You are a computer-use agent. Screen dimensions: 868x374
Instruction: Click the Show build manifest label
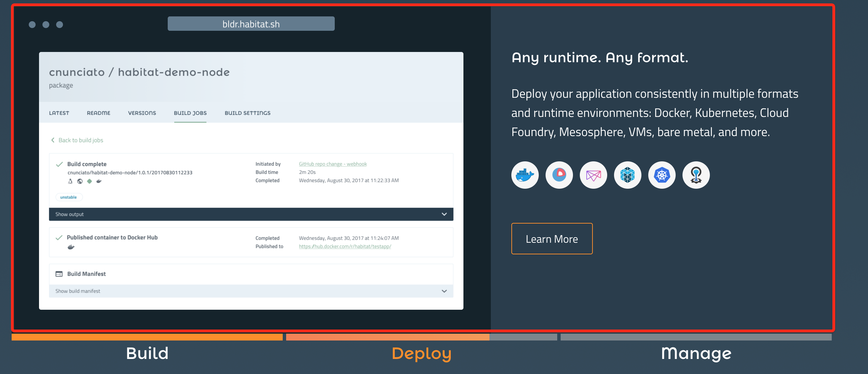click(78, 291)
